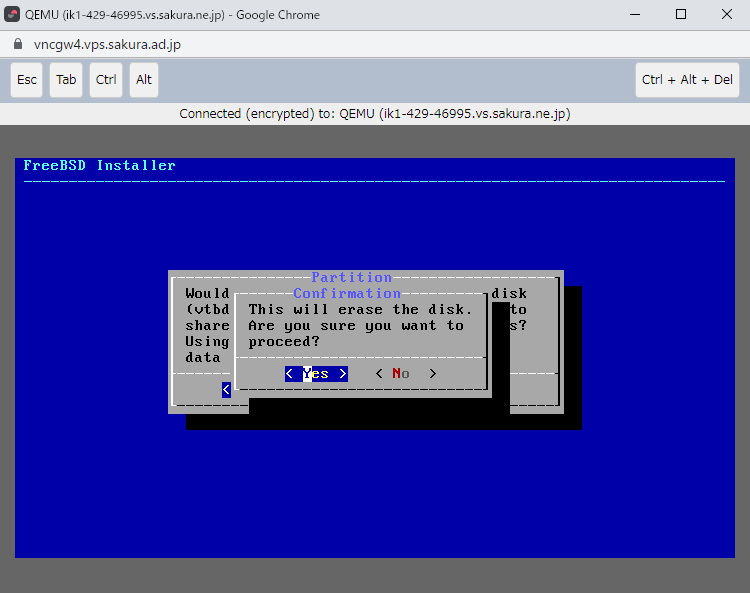Image resolution: width=750 pixels, height=593 pixels.
Task: Click the FreeBSD Installer heading
Action: [99, 166]
